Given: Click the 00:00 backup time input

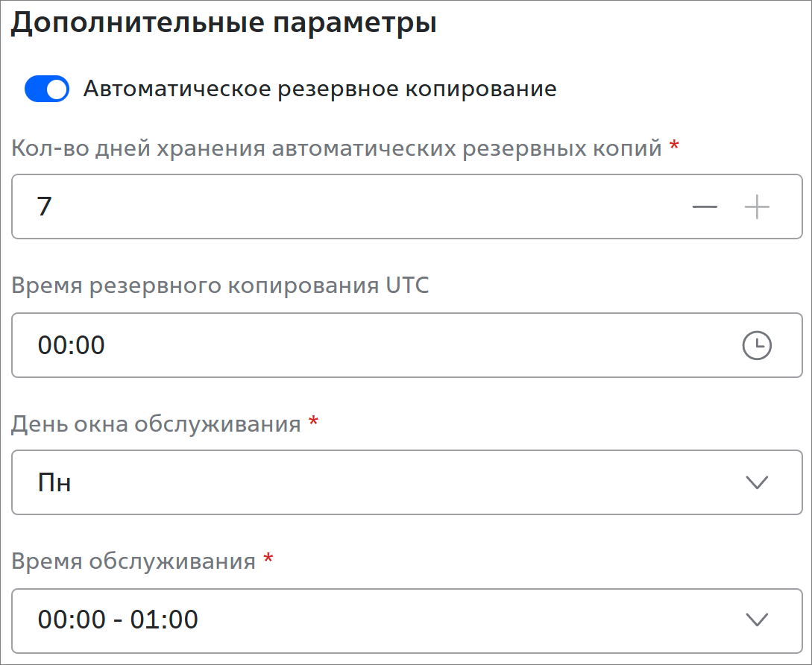Looking at the screenshot, I should point(407,345).
